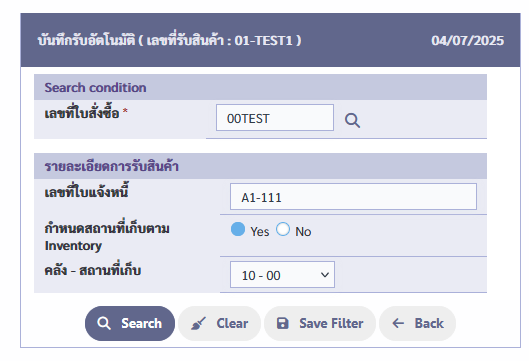Click the "No" label text next to the radio
Screen dimensions: 529x361
[303, 232]
